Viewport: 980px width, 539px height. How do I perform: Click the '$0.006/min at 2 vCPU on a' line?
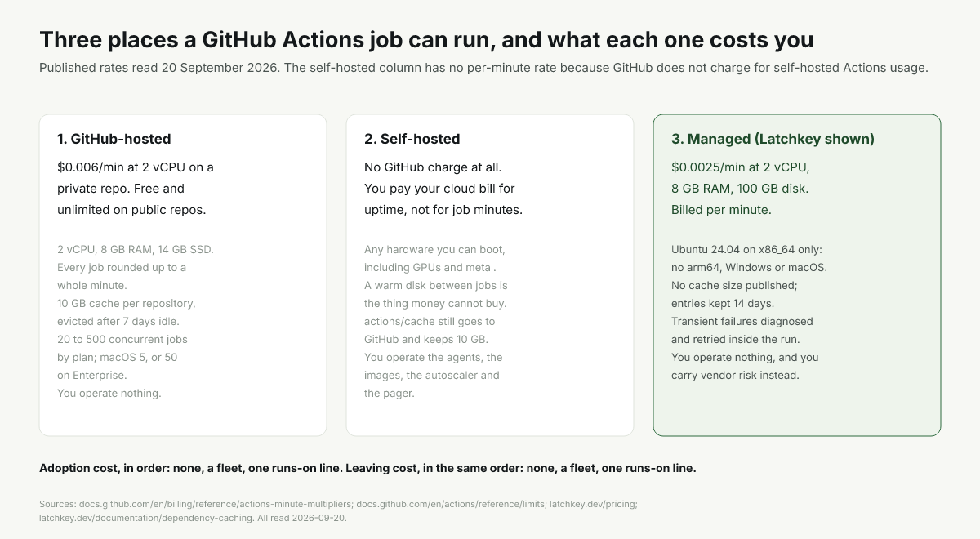coord(136,167)
